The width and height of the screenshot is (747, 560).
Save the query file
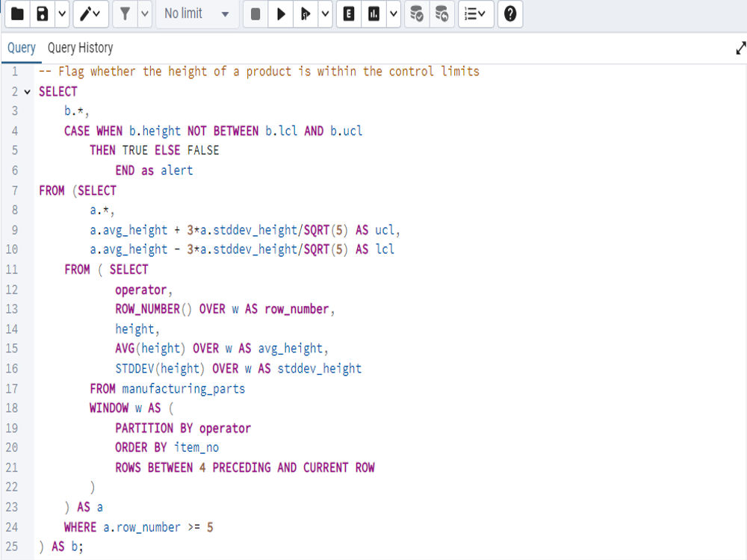(x=43, y=13)
